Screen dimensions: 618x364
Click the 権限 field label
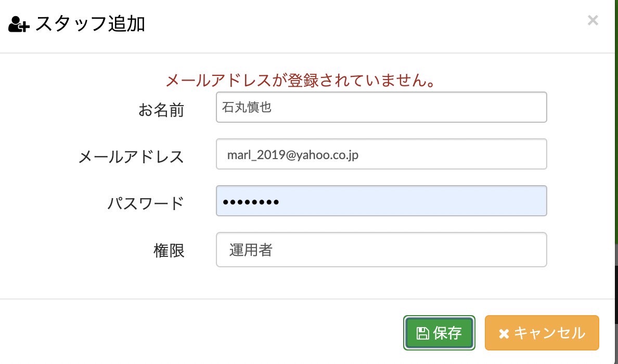click(x=169, y=251)
